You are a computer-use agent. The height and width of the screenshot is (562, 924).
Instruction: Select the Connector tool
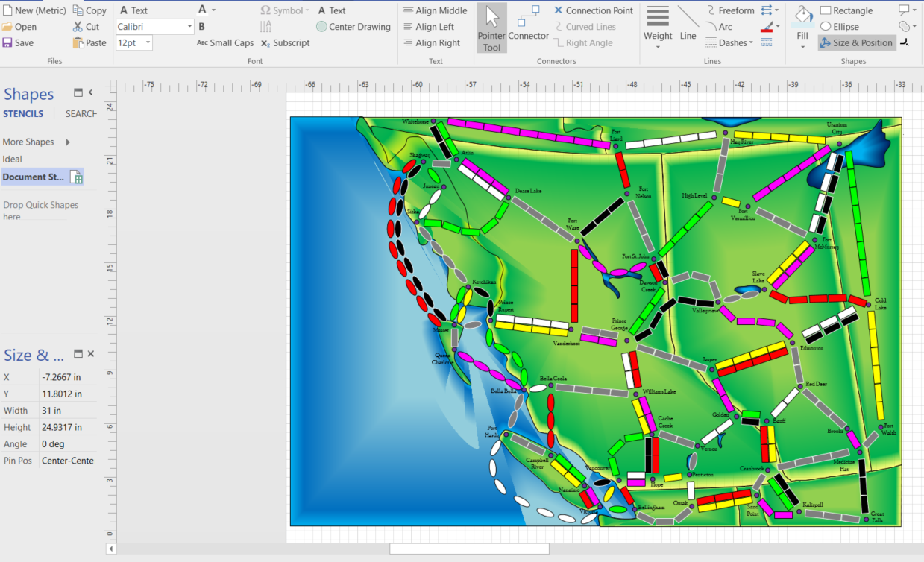[x=528, y=28]
